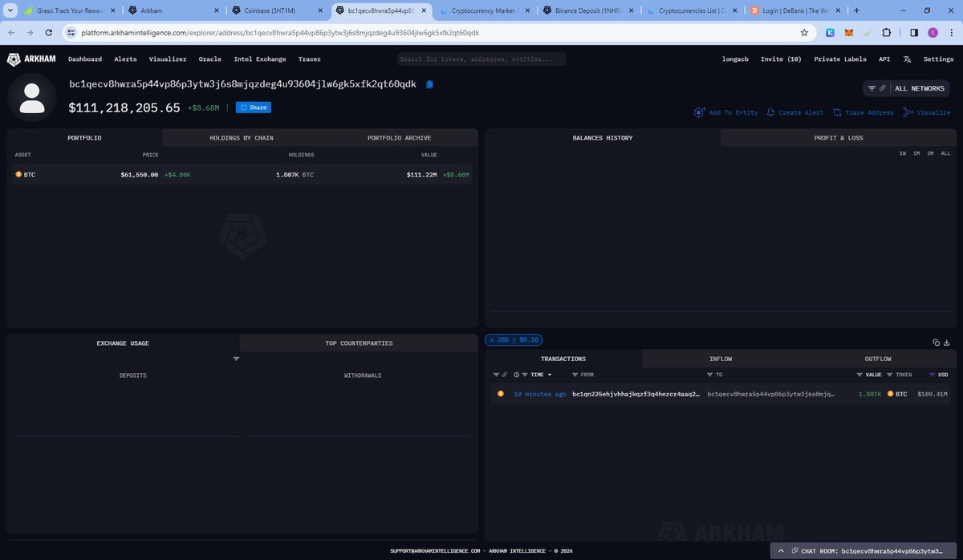Click Create Alert
The width and height of the screenshot is (963, 560).
click(x=795, y=112)
